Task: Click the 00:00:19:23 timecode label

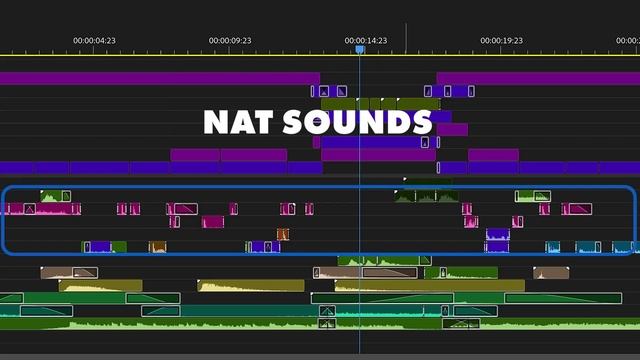Action: [x=501, y=40]
